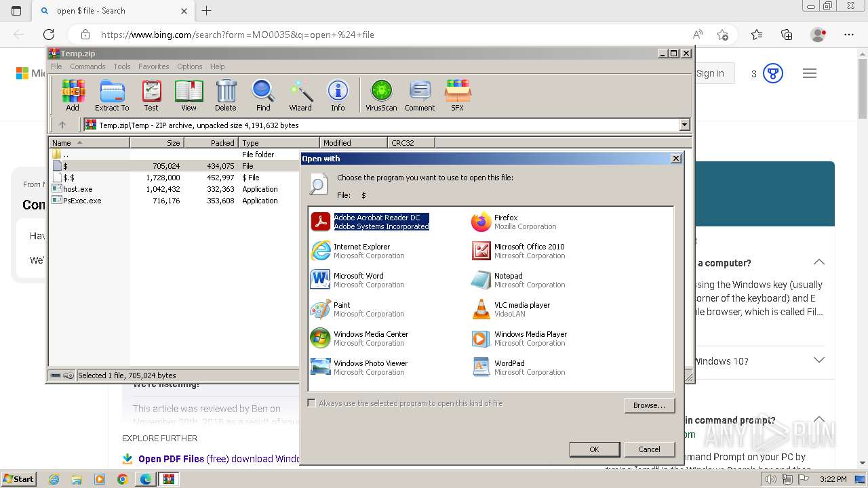Select Microsoft Office 2010 program
The width and height of the screenshot is (868, 488).
point(519,251)
